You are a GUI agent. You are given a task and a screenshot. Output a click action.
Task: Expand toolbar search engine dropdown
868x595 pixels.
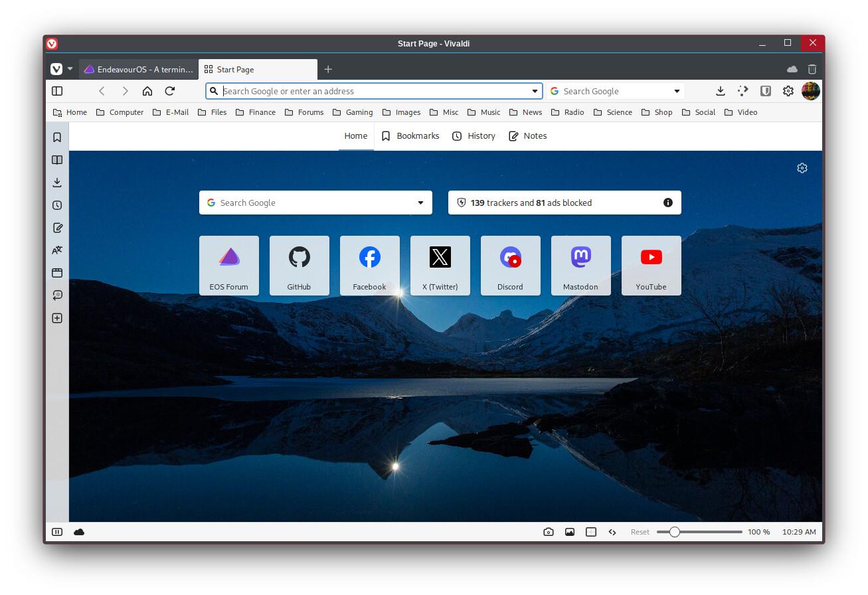[x=677, y=91]
